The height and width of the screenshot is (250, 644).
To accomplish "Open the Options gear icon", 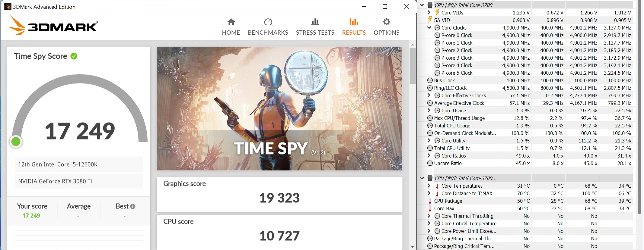I will (x=386, y=22).
